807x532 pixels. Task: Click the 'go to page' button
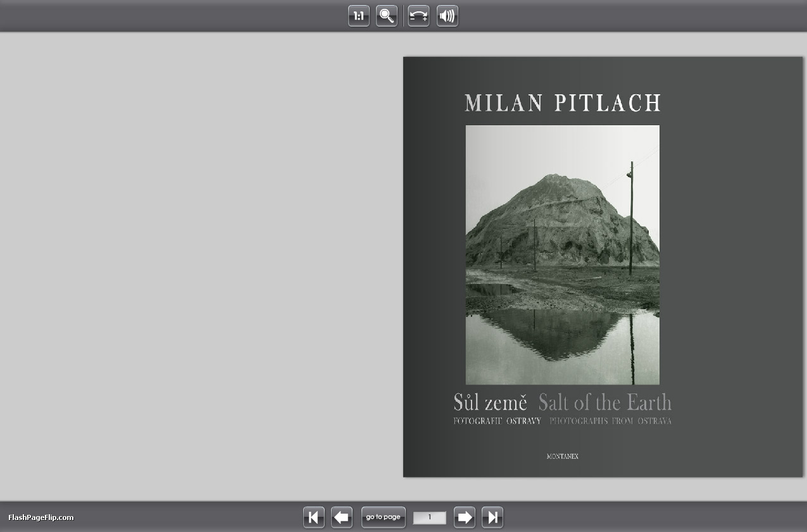(x=384, y=517)
